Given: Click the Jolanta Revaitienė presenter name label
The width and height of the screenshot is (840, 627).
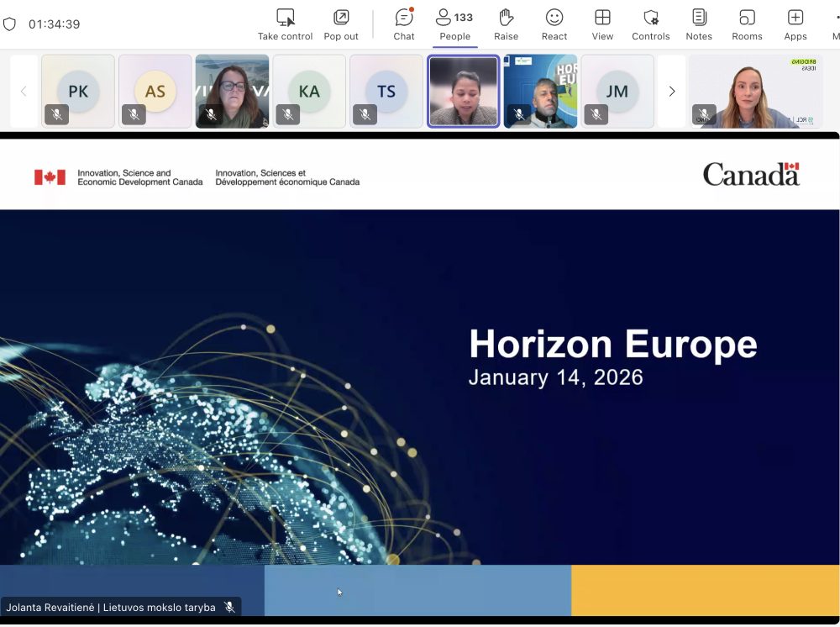Looking at the screenshot, I should [111, 608].
